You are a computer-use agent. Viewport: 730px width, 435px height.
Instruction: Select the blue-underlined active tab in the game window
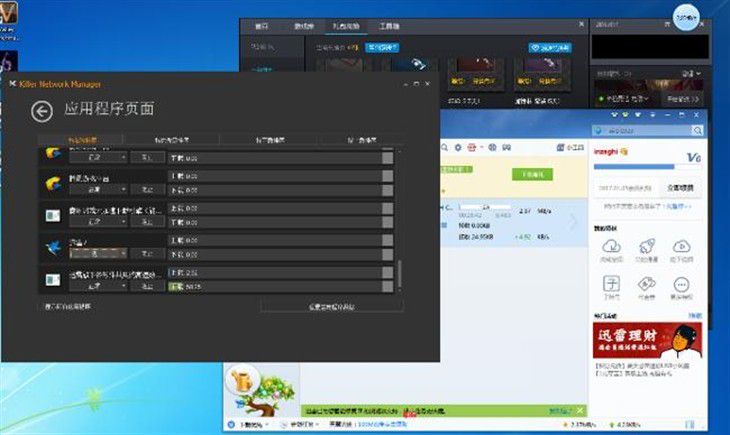[x=345, y=27]
